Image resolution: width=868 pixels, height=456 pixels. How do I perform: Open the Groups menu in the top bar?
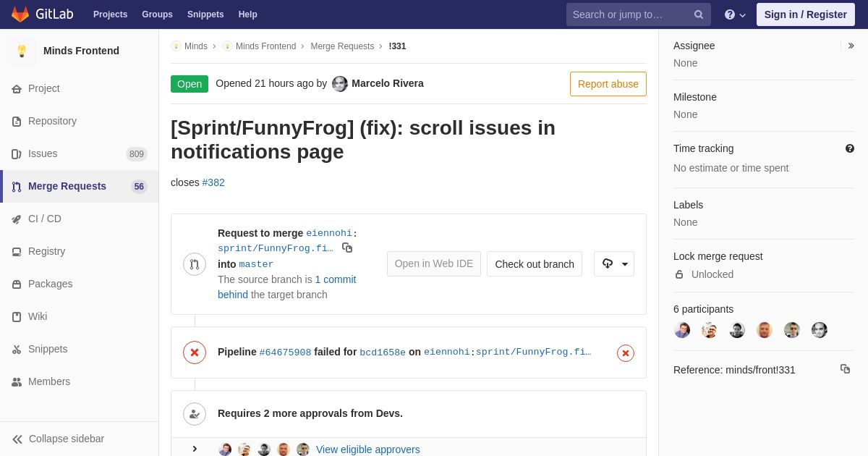(x=157, y=14)
